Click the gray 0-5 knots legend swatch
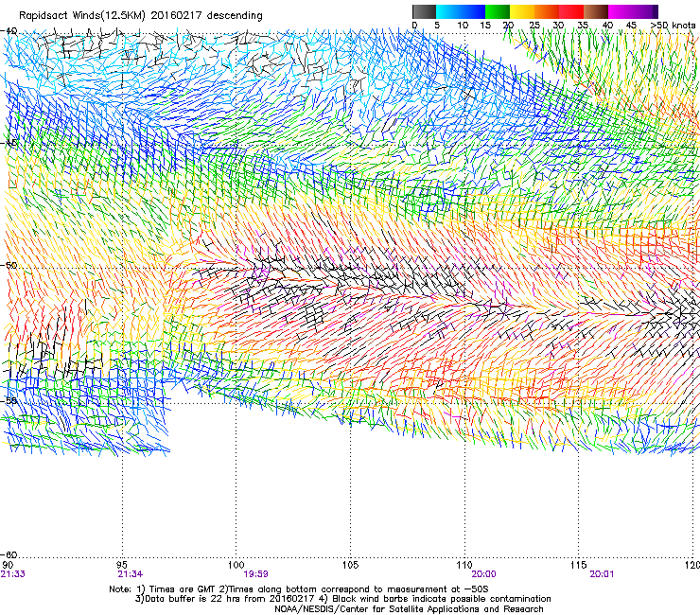The width and height of the screenshot is (700, 615). tap(424, 11)
